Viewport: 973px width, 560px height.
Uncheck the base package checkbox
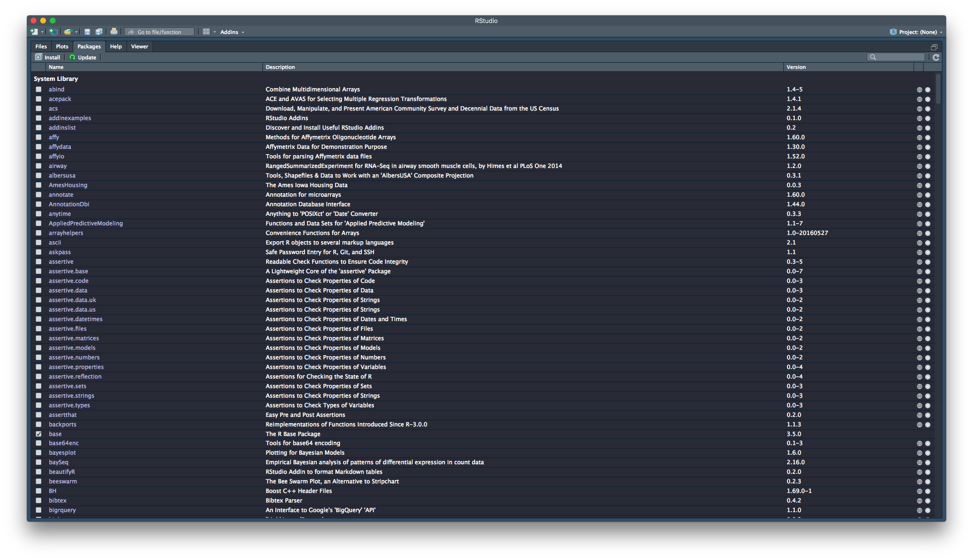[x=38, y=434]
